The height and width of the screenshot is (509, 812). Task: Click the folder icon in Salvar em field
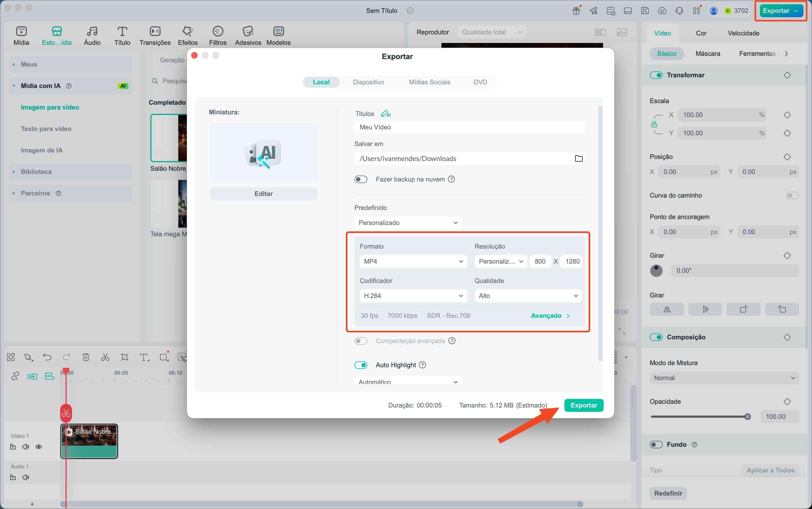pos(578,159)
